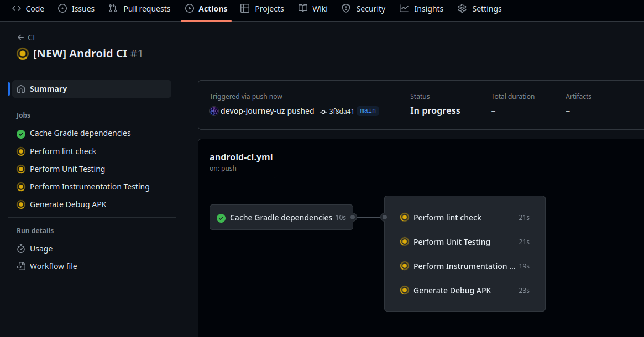This screenshot has width=644, height=337.
Task: Open Perform Instrumentation job in graph
Action: coord(464,266)
